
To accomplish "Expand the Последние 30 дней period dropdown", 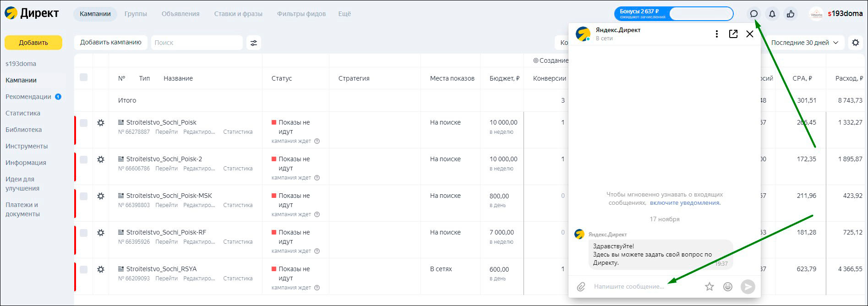I will pos(804,43).
